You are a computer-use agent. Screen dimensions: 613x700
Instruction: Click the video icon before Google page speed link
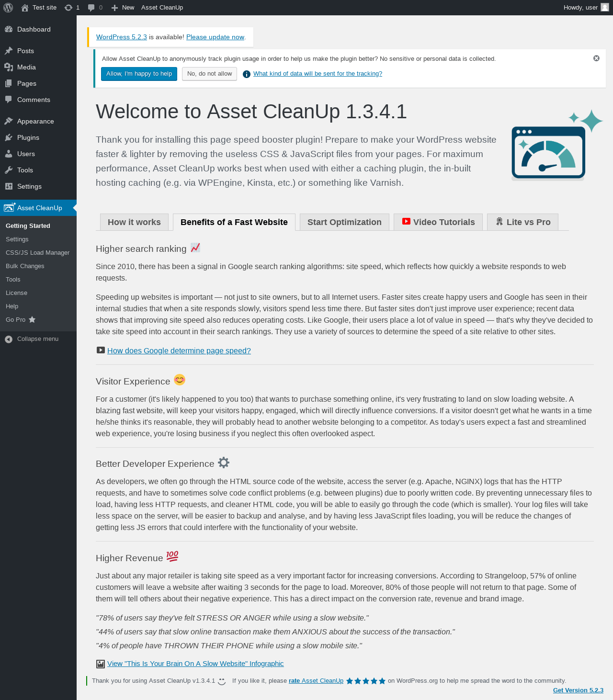tap(101, 350)
